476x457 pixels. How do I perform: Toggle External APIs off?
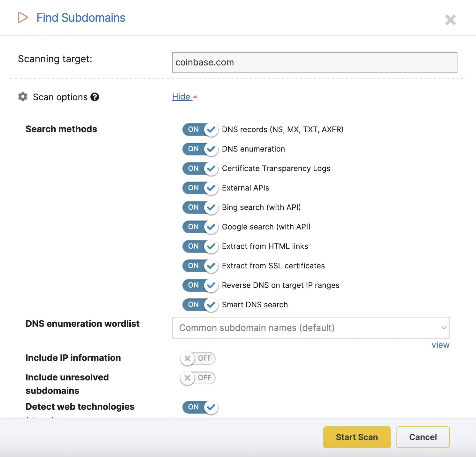pyautogui.click(x=200, y=188)
